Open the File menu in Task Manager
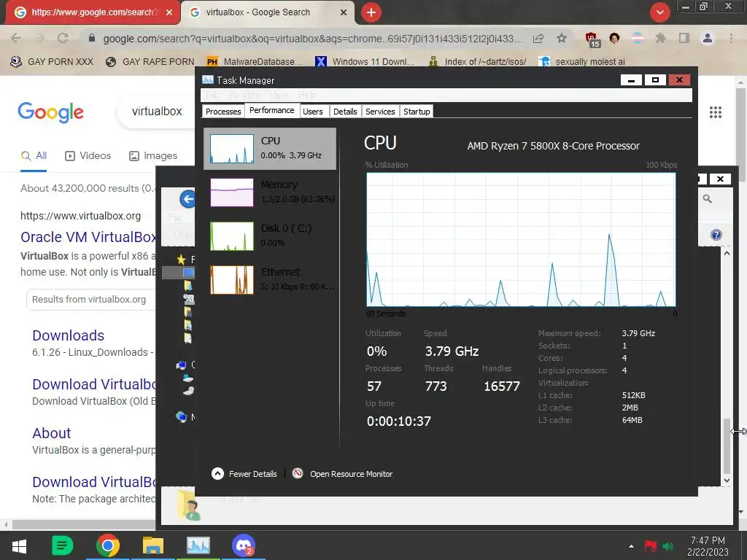 [x=212, y=96]
